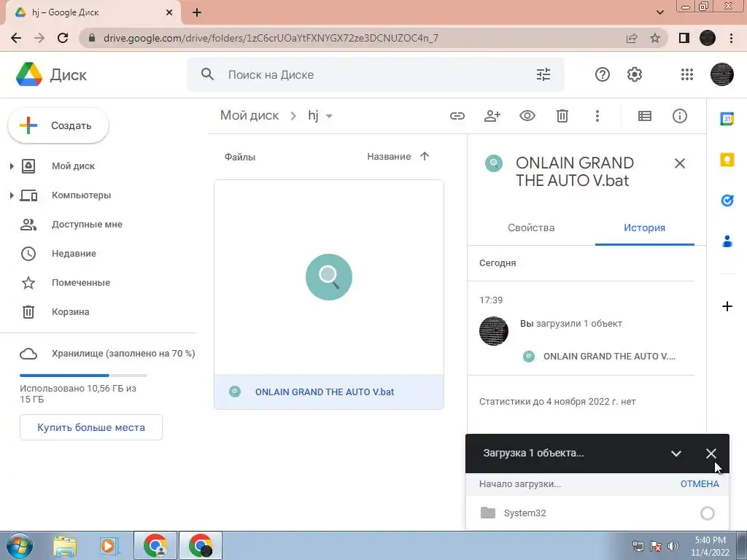747x560 pixels.
Task: Toggle Chrome side panel
Action: pos(684,38)
